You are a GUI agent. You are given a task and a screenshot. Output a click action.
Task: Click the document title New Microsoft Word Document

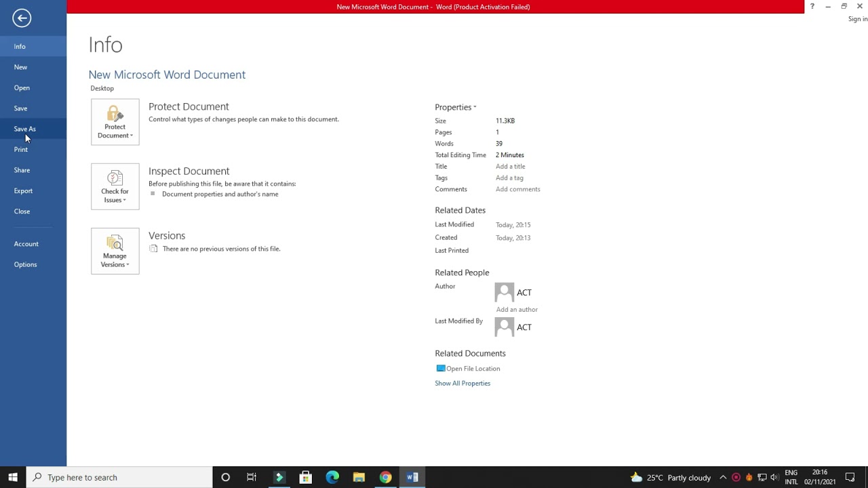pyautogui.click(x=167, y=75)
